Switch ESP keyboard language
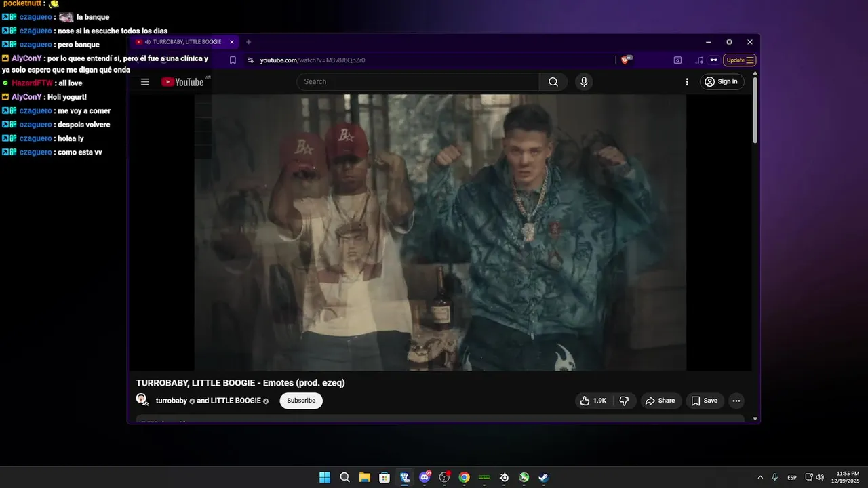The height and width of the screenshot is (488, 868). point(792,477)
